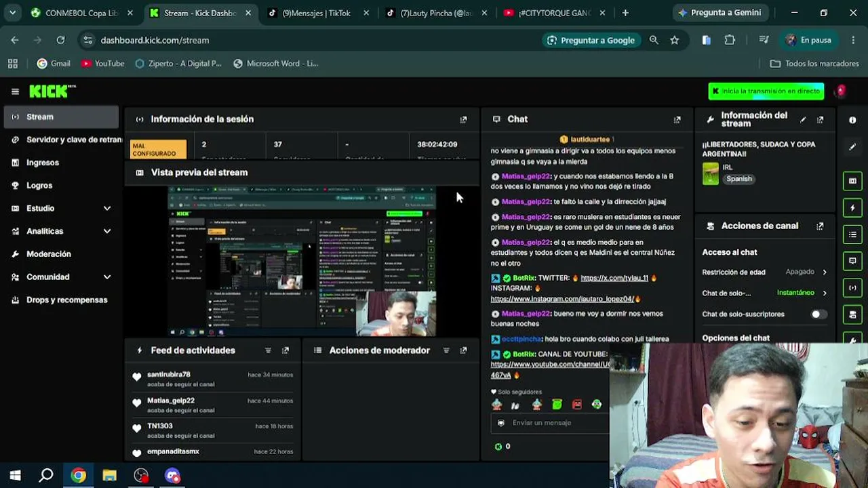Toggle Chat de solo-suscriptores switch

(x=819, y=314)
